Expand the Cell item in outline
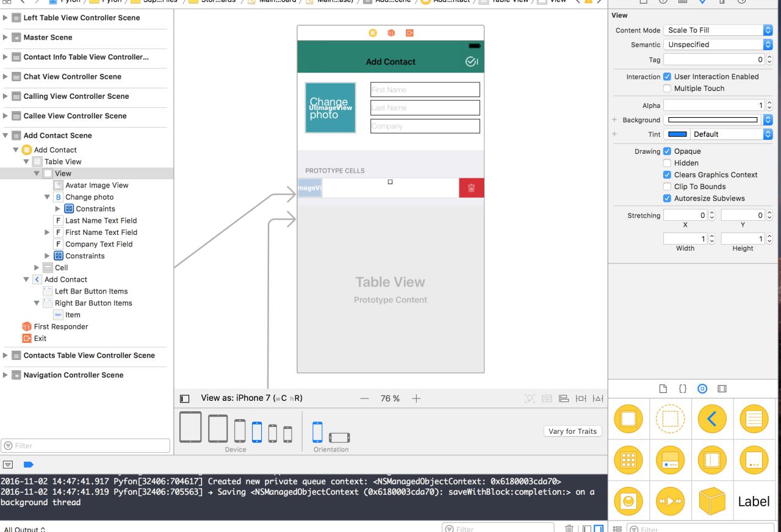Image resolution: width=781 pixels, height=532 pixels. pos(37,267)
